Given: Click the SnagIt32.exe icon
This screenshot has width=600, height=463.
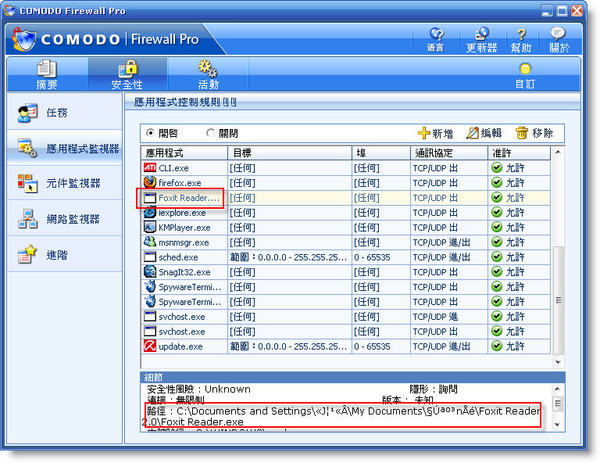Looking at the screenshot, I should click(x=150, y=272).
